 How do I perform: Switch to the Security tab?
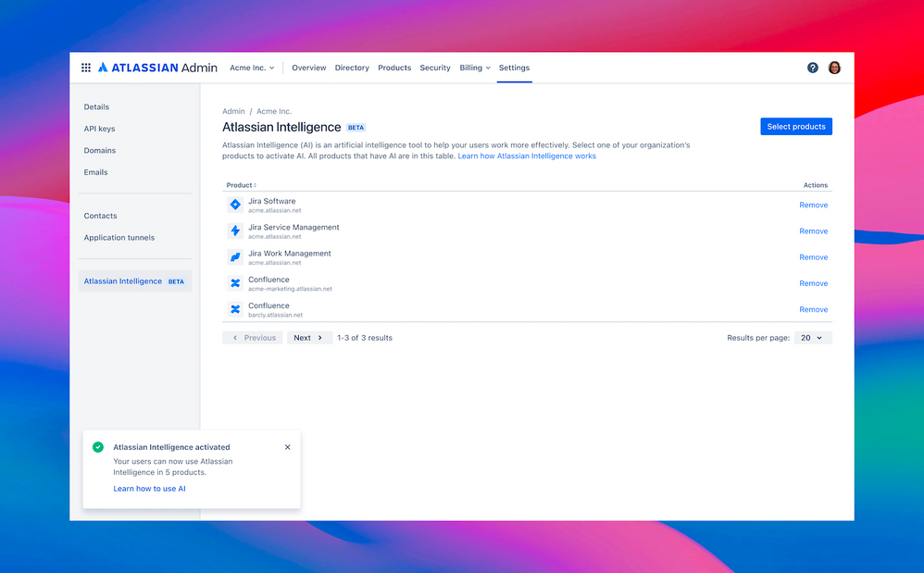tap(435, 68)
